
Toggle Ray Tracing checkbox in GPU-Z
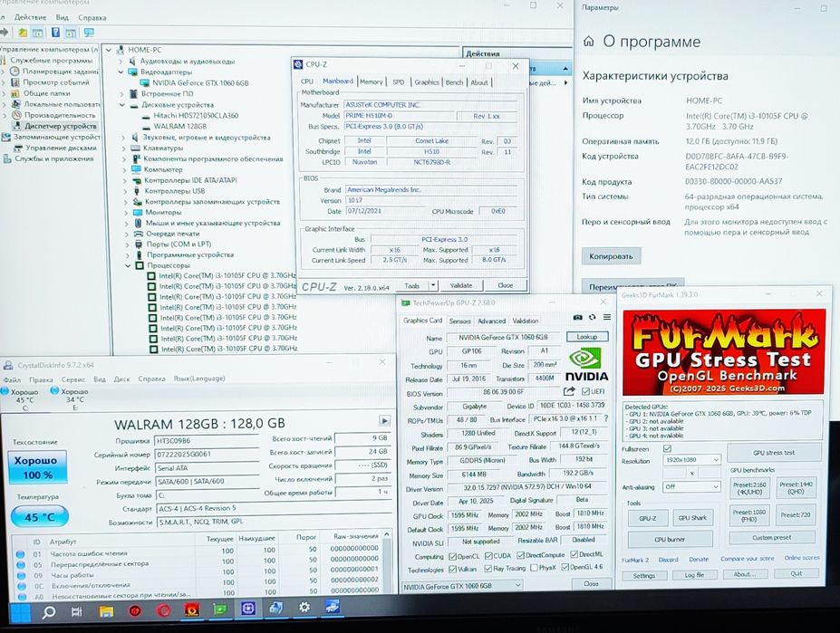(488, 568)
